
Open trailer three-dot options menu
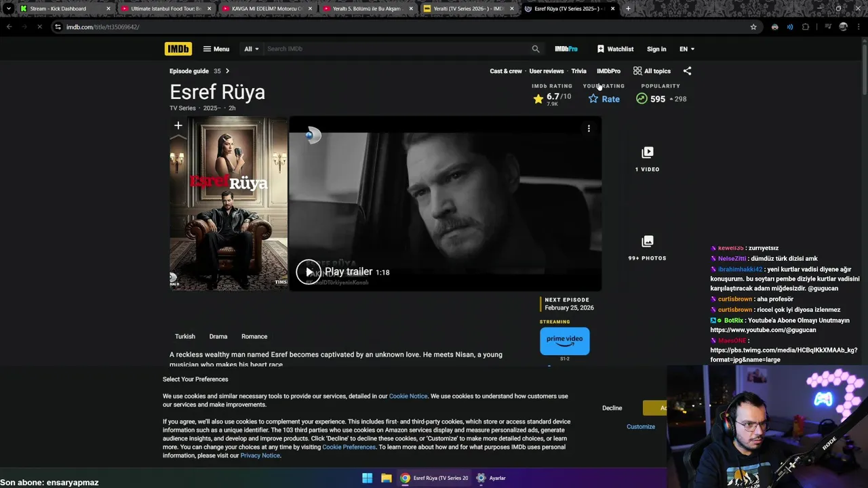coord(589,129)
